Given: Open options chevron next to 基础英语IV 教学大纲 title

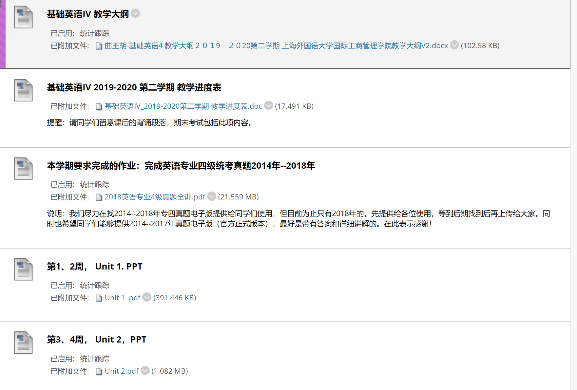Looking at the screenshot, I should point(135,14).
